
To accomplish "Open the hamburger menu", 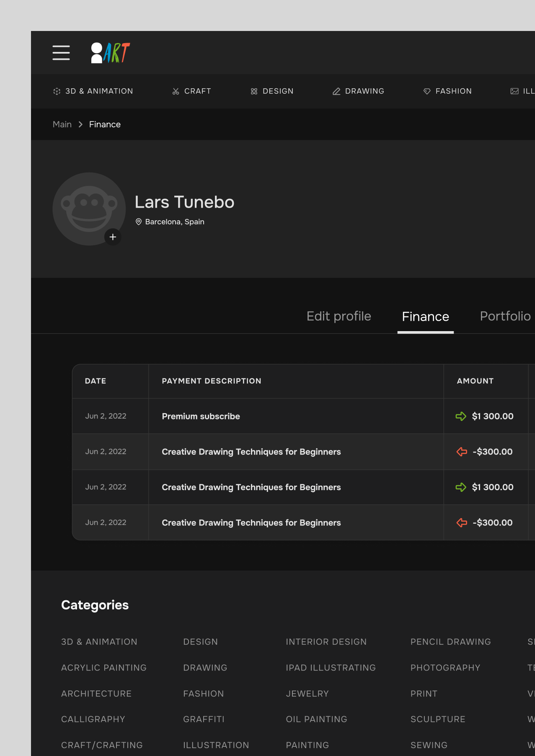I will tap(61, 53).
